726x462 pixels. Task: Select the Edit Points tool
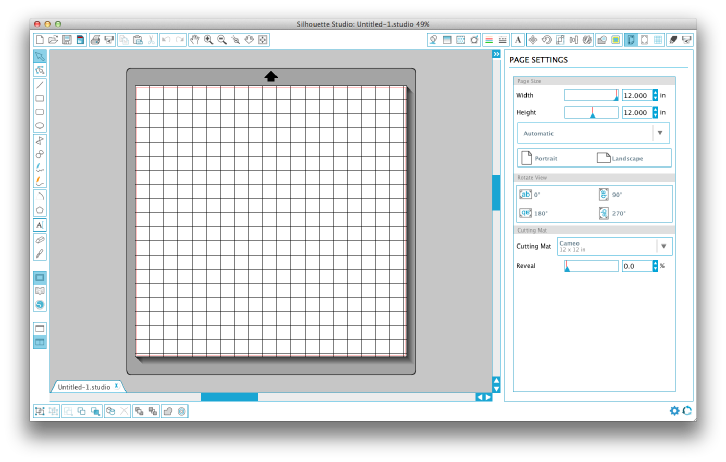pos(40,70)
